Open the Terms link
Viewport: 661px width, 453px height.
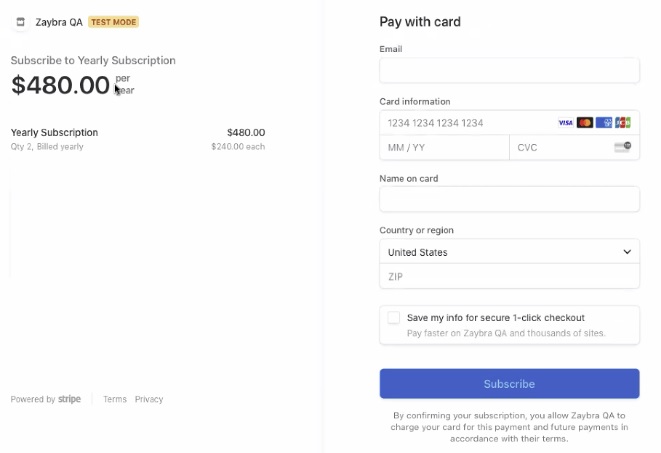click(115, 399)
